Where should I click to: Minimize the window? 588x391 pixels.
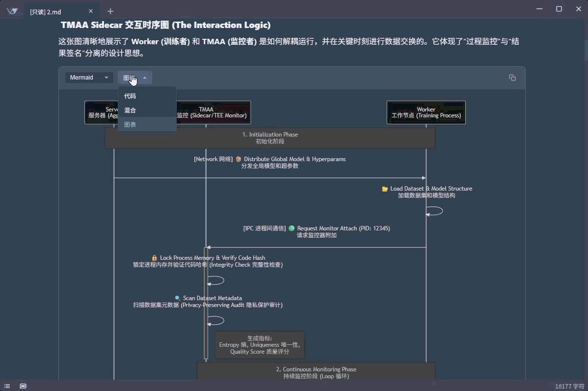point(539,9)
